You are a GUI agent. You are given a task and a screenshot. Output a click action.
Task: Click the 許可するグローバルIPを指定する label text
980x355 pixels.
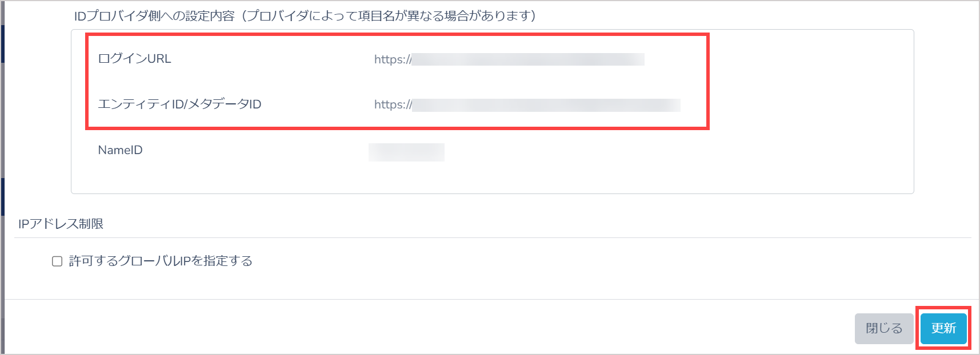point(161,261)
